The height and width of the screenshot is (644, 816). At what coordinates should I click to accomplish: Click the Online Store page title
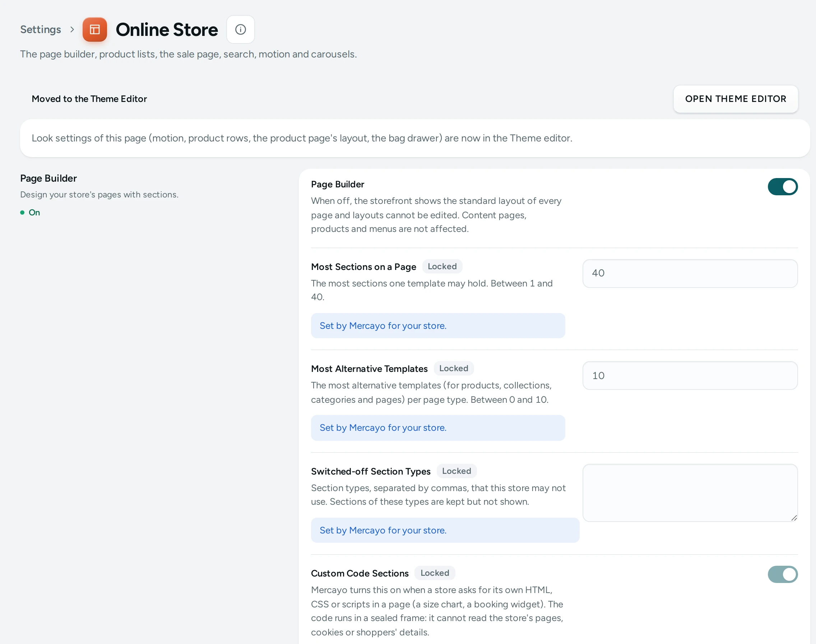[x=167, y=29]
